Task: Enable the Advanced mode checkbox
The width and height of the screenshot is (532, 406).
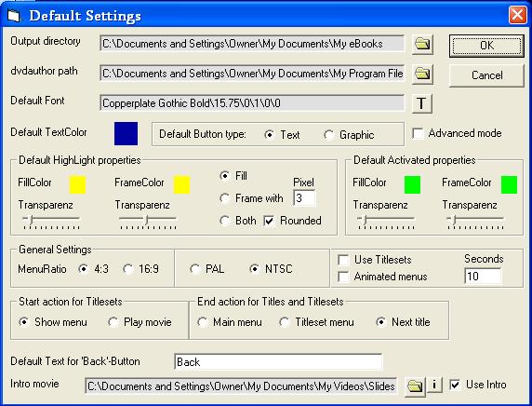Action: click(x=418, y=133)
